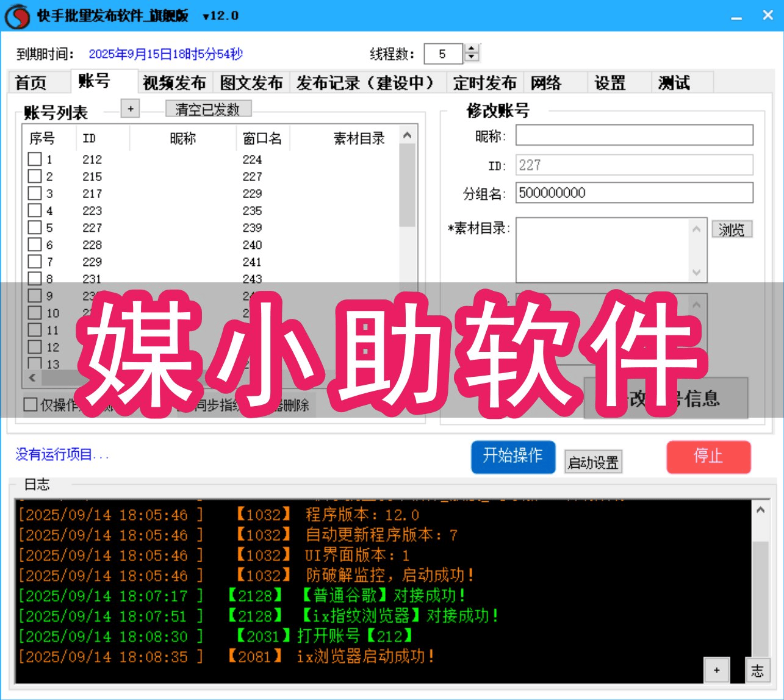Click the 素材目录 text area's scroll-down arrow

697,273
